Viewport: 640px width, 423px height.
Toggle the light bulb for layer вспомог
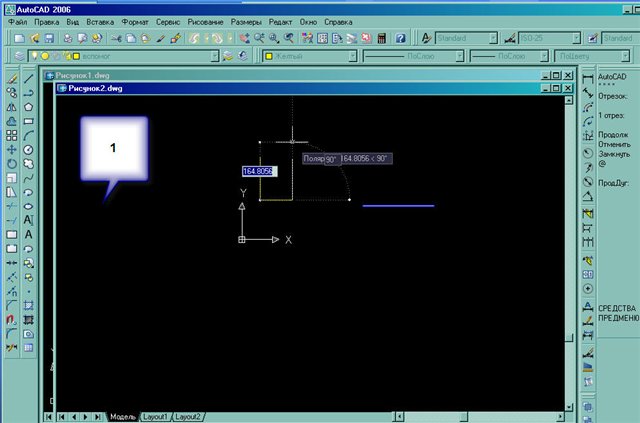tap(33, 56)
